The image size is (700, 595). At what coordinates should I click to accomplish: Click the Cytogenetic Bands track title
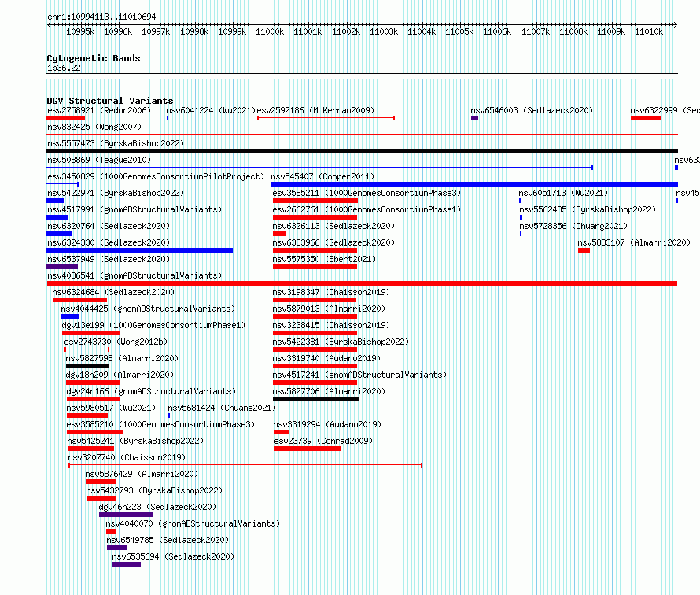94,58
